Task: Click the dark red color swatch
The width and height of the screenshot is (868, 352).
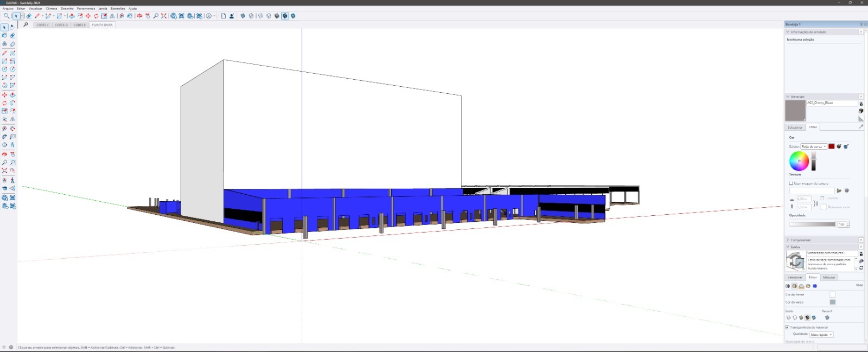Action: click(831, 146)
